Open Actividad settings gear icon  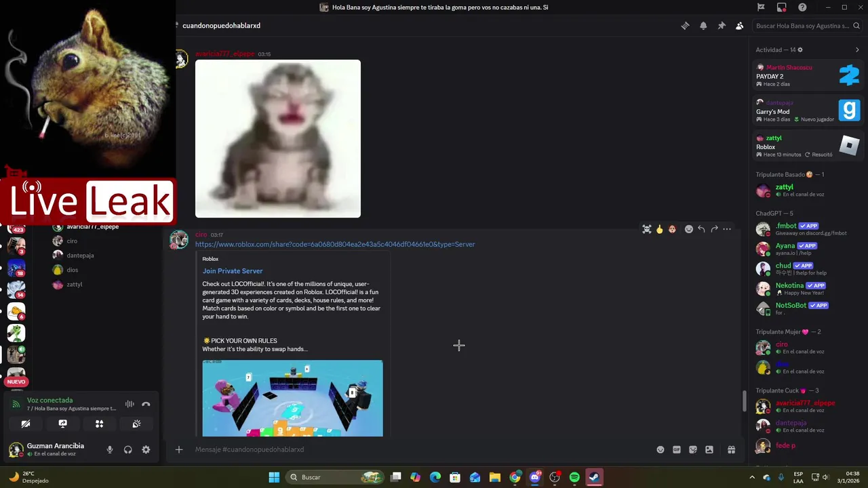[x=800, y=49]
